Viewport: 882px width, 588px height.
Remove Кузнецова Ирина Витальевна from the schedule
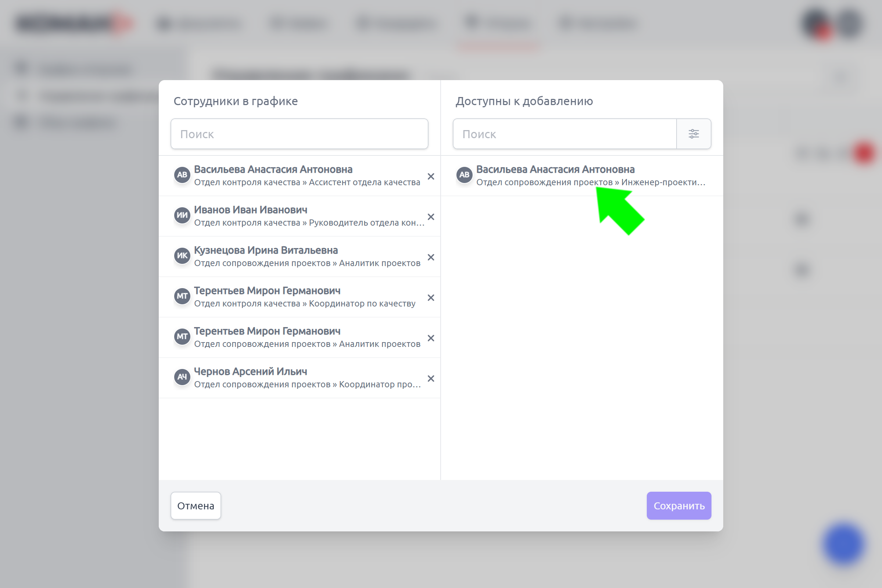[x=431, y=257]
